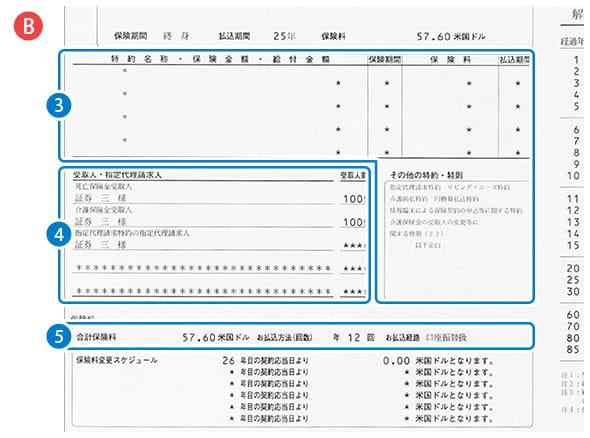Click the 払込期間 25年 value at top

coord(284,36)
